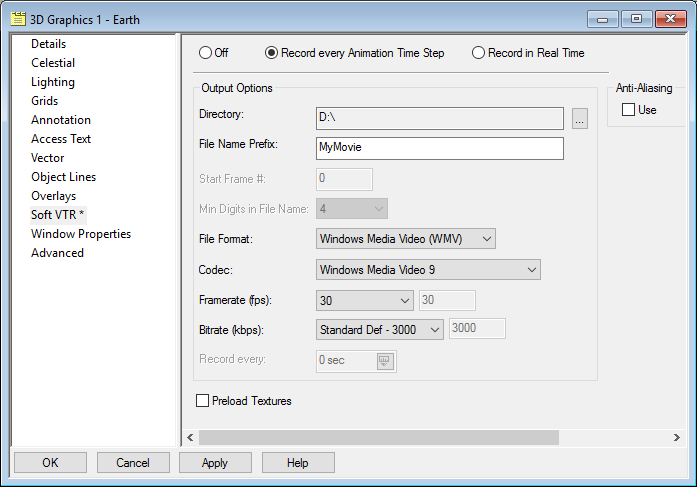Viewport: 697px width, 487px height.
Task: Go to the Overlays page
Action: tap(53, 196)
